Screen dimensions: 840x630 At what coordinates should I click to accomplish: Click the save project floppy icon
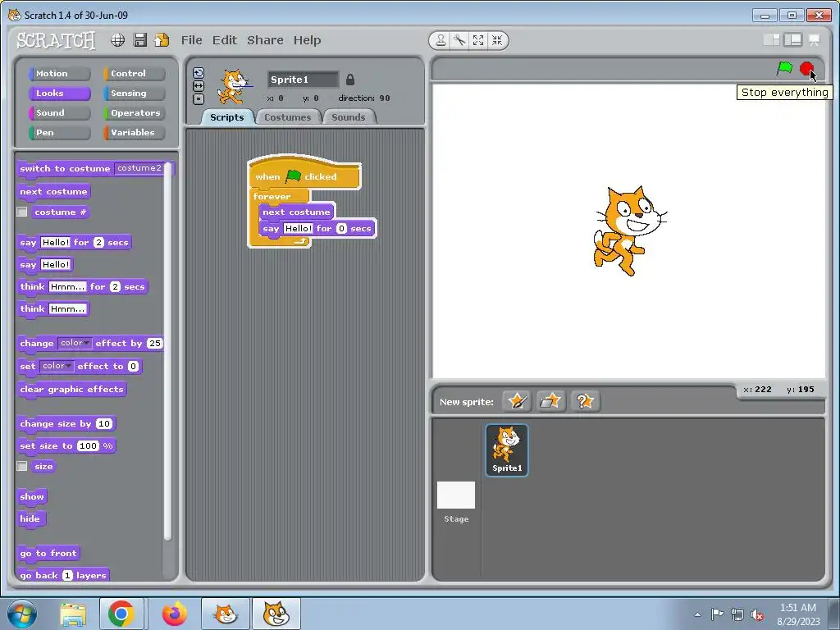click(139, 40)
